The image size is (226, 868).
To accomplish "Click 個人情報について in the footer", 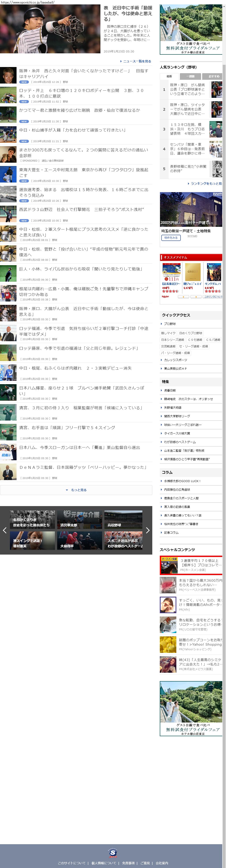I will coord(104,863).
